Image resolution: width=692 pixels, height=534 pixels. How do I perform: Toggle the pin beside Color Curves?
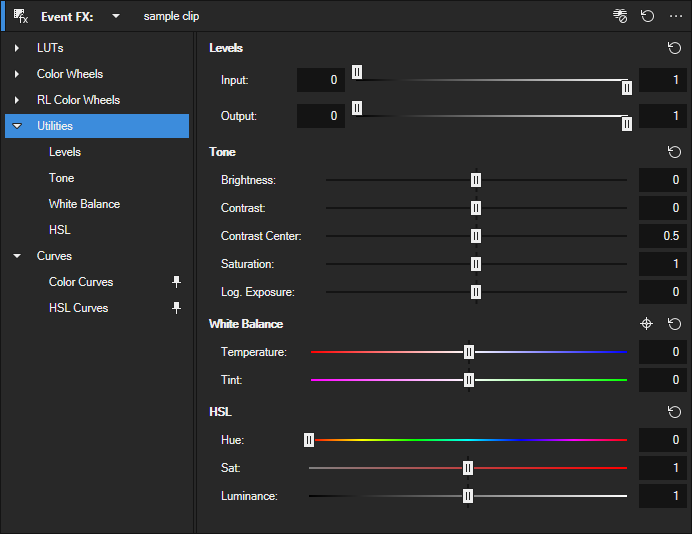[177, 282]
